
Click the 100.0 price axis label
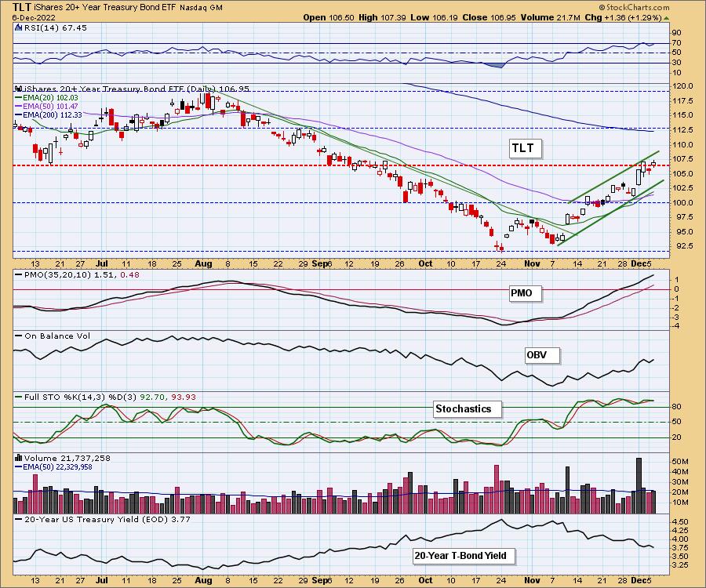(x=684, y=203)
